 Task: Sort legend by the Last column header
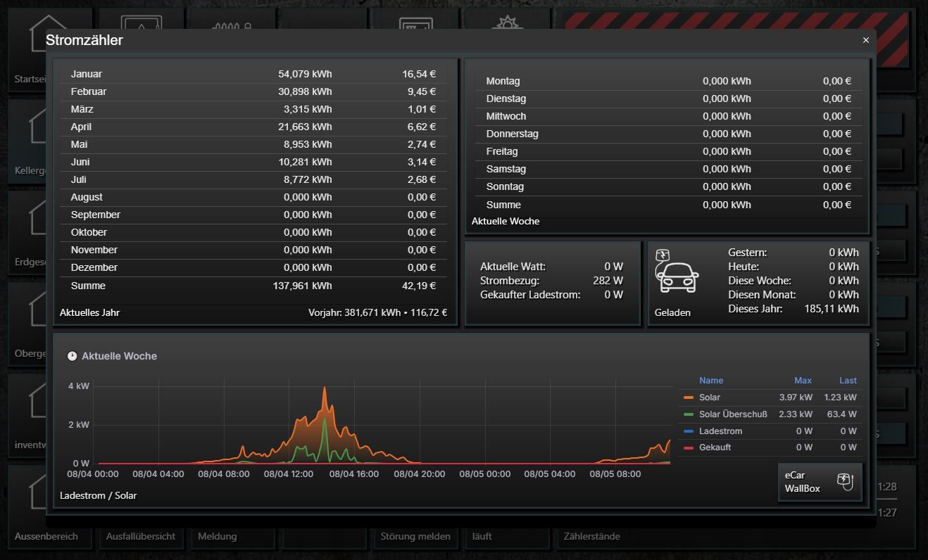point(848,381)
